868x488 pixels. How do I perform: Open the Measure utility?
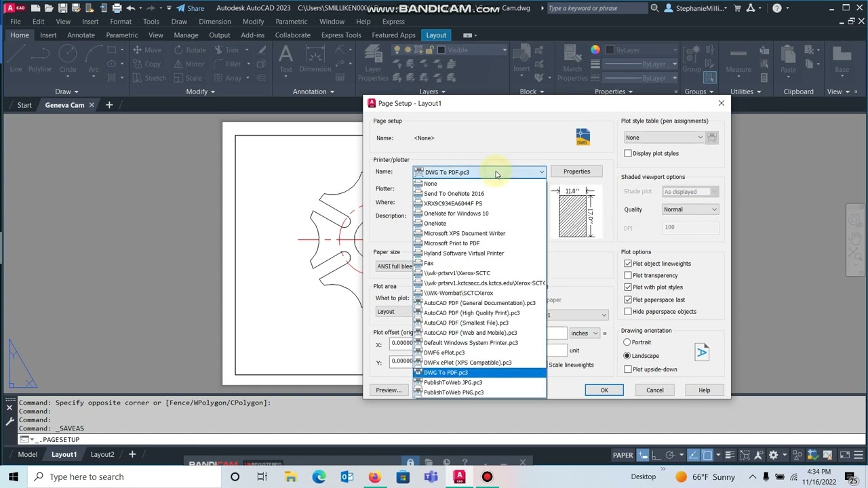pos(738,59)
